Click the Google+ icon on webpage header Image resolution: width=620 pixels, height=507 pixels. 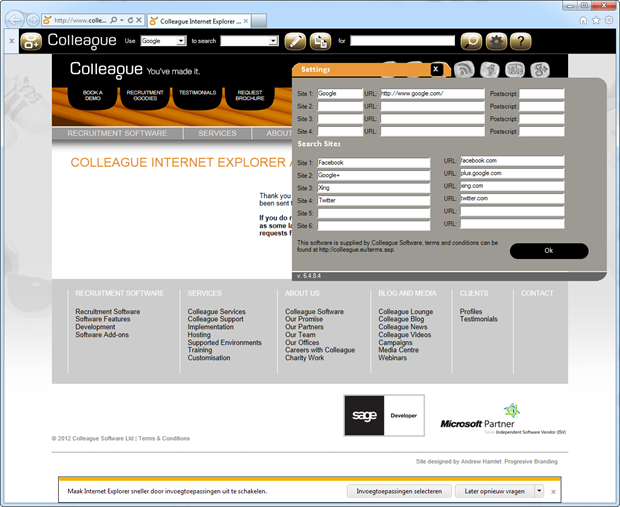click(540, 70)
